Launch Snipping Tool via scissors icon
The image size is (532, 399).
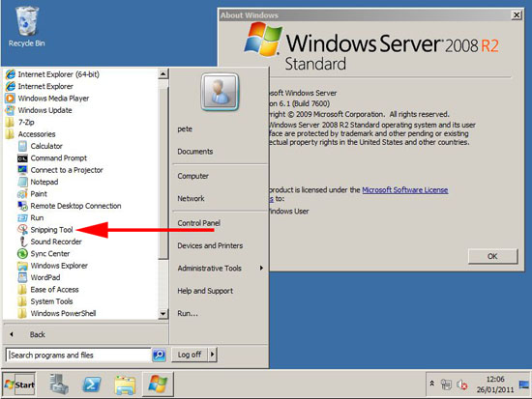pyautogui.click(x=23, y=230)
